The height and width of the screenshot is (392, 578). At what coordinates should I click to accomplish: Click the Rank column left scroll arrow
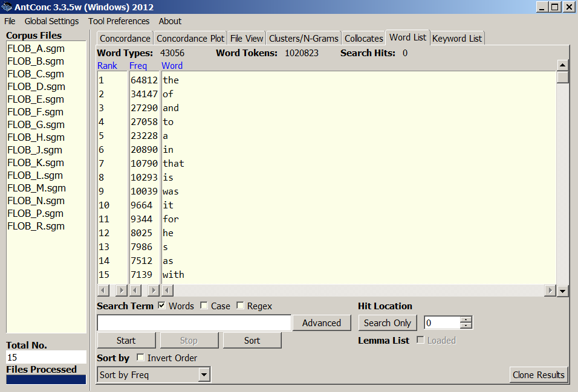(103, 291)
